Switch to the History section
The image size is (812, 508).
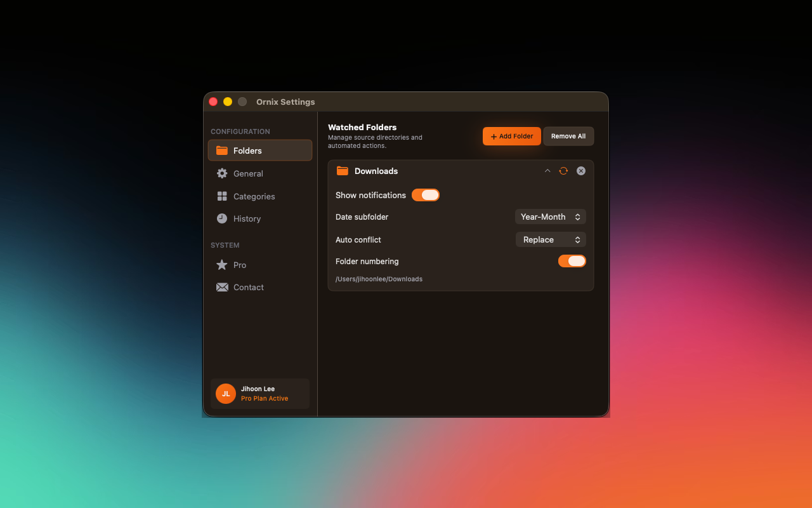pos(247,218)
